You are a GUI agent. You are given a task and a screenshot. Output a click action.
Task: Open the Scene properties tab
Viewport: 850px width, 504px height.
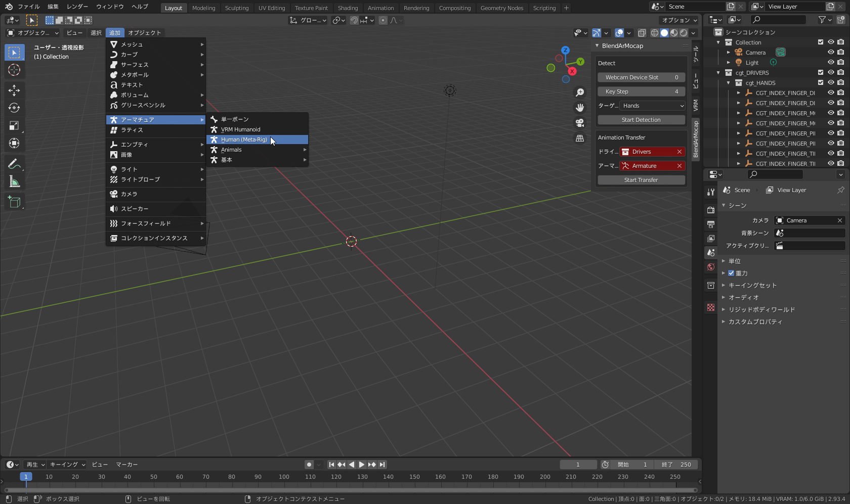click(710, 253)
